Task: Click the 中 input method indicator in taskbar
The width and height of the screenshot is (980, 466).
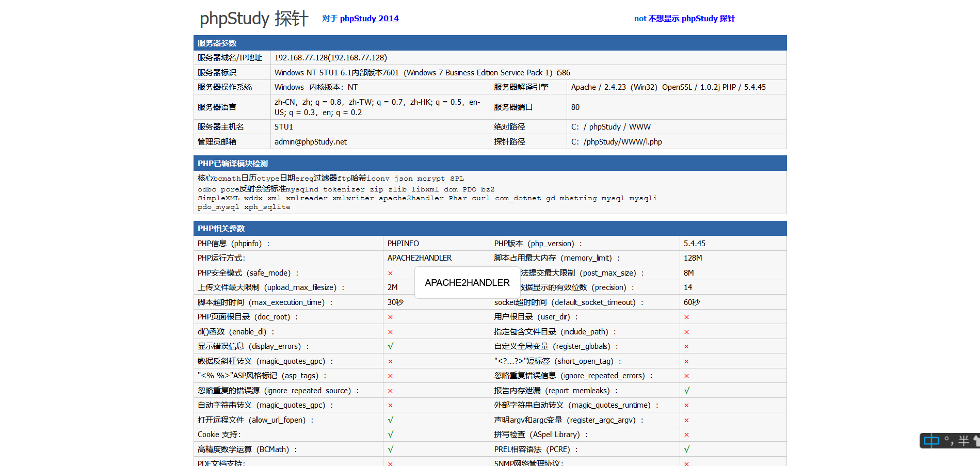Action: [x=931, y=441]
